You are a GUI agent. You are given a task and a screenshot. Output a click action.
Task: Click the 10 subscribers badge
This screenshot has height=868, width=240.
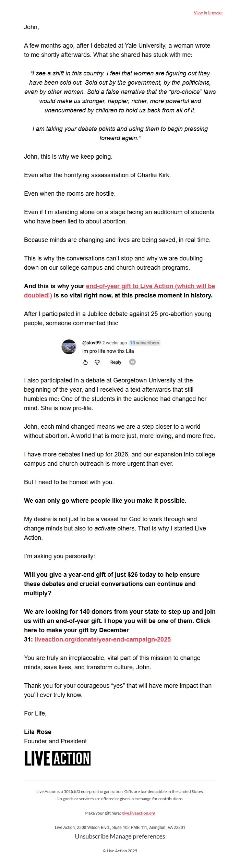coord(144,342)
